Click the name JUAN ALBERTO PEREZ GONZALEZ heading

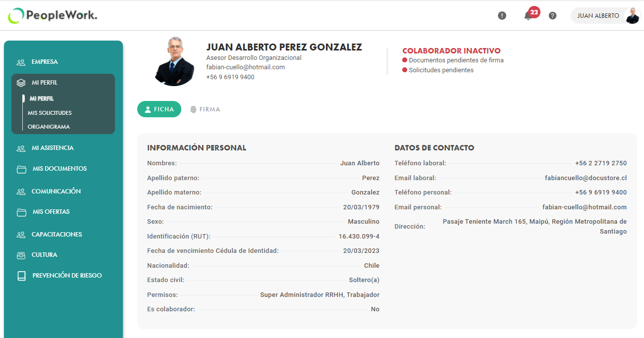point(284,47)
